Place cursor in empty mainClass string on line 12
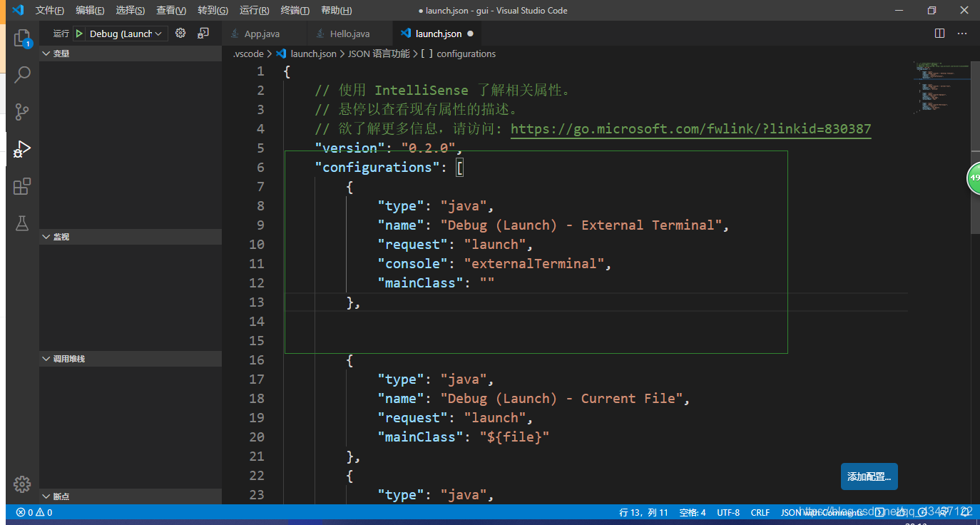980x525 pixels. click(x=488, y=283)
